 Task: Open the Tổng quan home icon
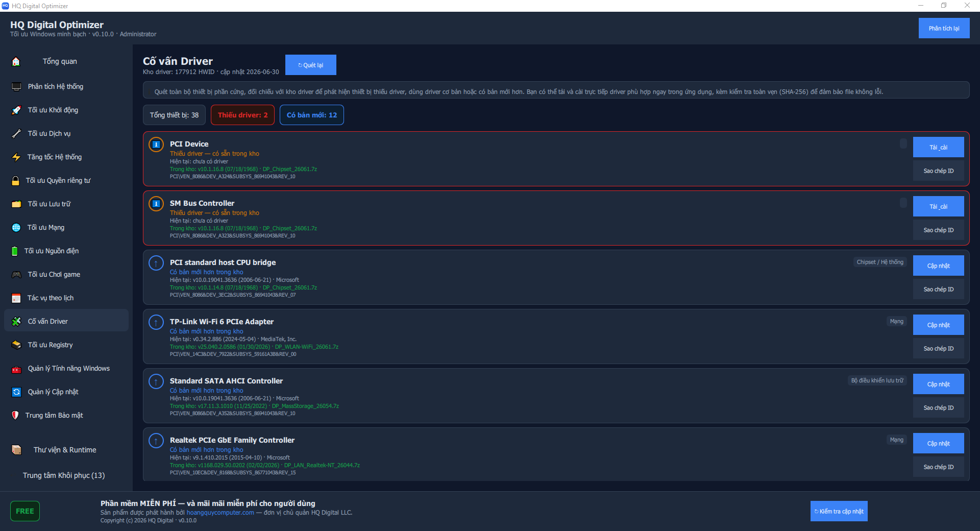click(16, 62)
